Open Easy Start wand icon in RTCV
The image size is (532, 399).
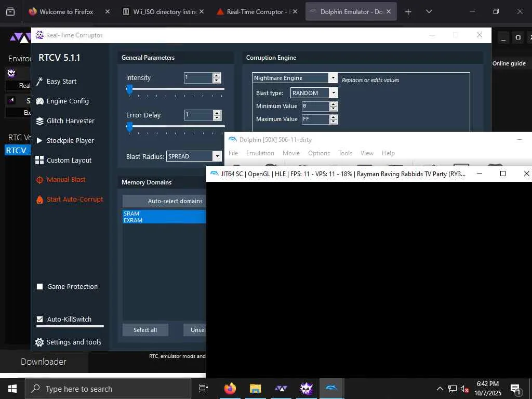(39, 82)
